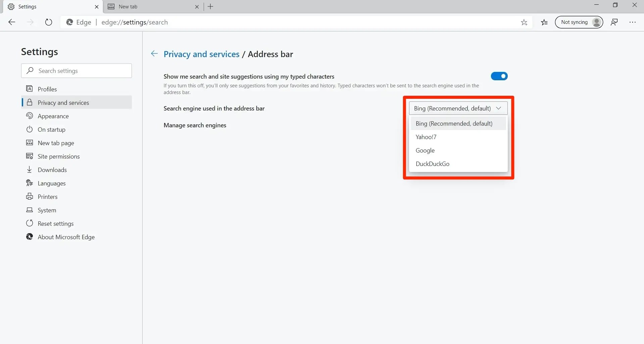Click the Not syncing profile button
The height and width of the screenshot is (344, 644).
[x=579, y=22]
